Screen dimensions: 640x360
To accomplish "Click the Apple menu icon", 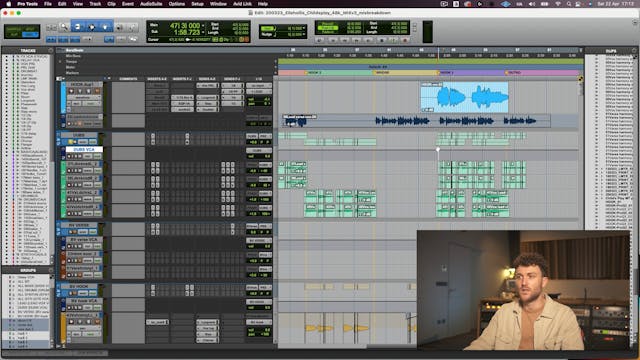I will coord(8,4).
